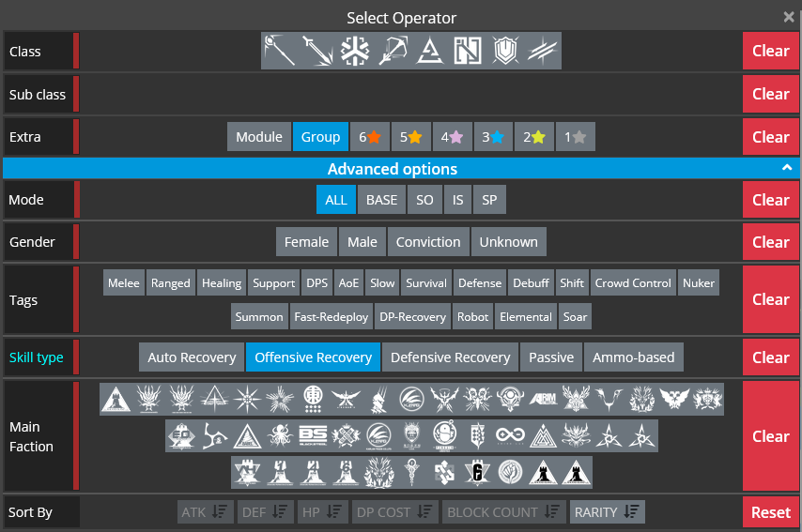Sort operators by BLOCK COUNT
Screen dimensions: 802x532
pos(503,512)
